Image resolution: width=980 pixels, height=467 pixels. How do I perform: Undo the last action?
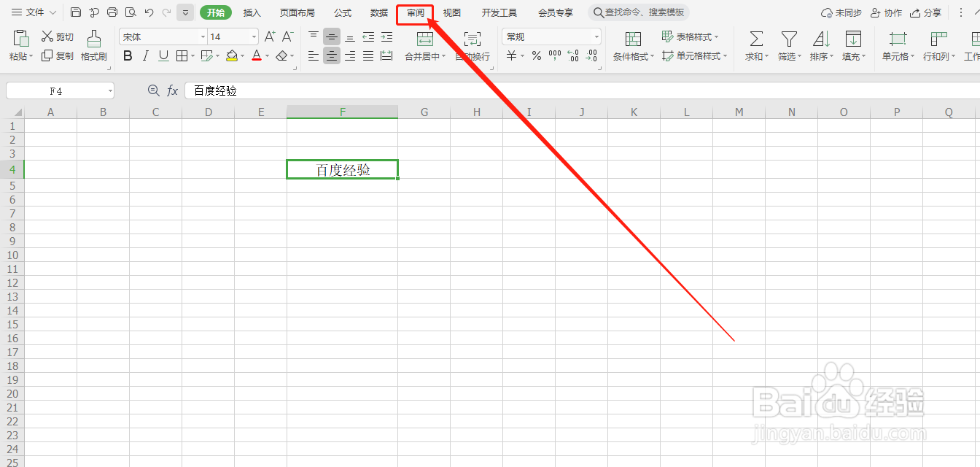(149, 12)
